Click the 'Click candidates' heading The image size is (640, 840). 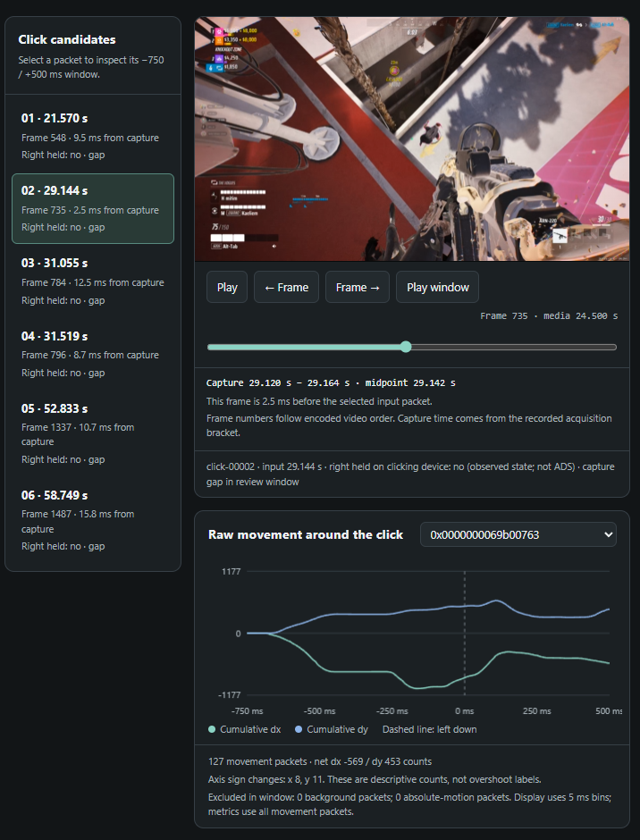[67, 39]
